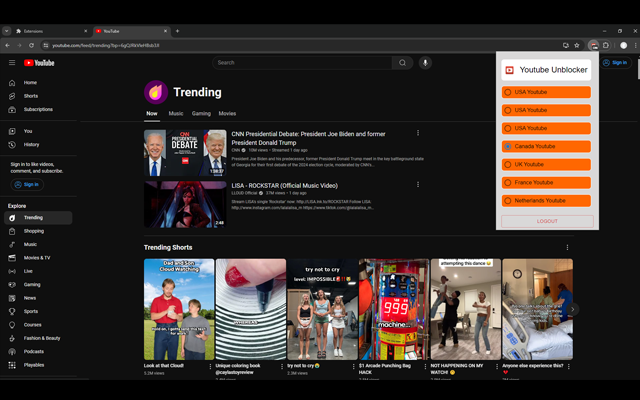Image resolution: width=640 pixels, height=400 pixels.
Task: Click the Youtube Unblocker extension toolbar icon
Action: point(593,45)
